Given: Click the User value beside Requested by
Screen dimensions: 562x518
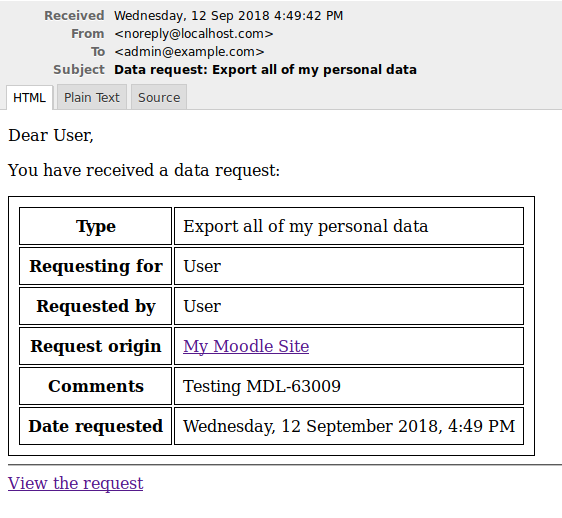Looking at the screenshot, I should pos(349,306).
